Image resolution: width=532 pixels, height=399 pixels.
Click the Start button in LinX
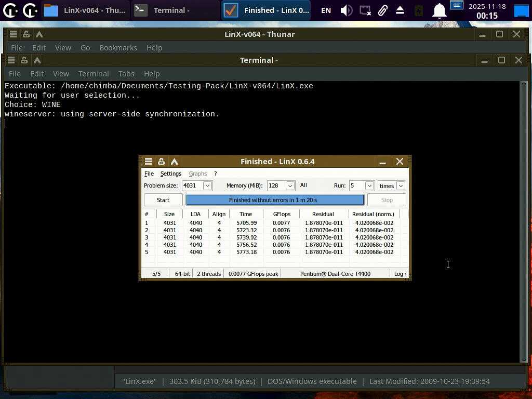coord(163,200)
